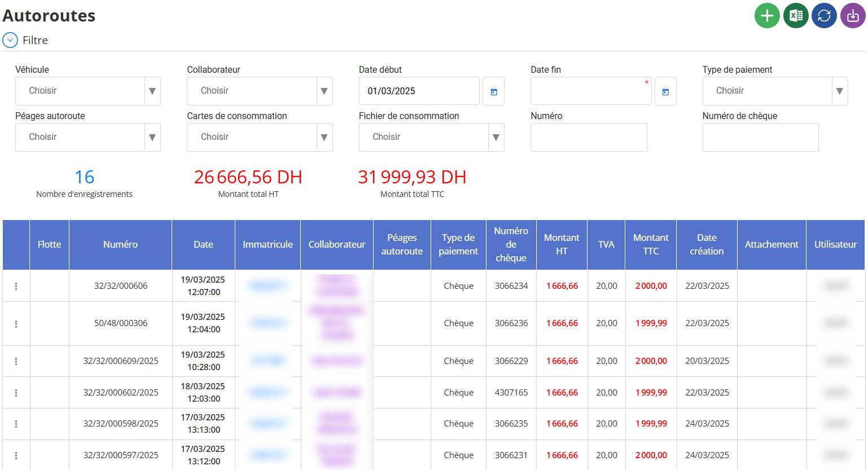Screen dimensions: 868x470
Task: Sort by the Immatricule column header
Action: coord(268,244)
